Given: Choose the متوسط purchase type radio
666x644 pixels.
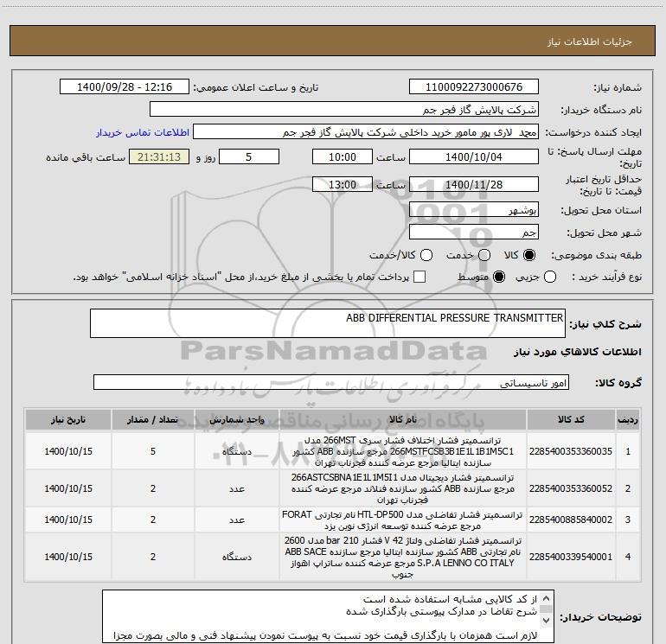Looking at the screenshot, I should (499, 277).
